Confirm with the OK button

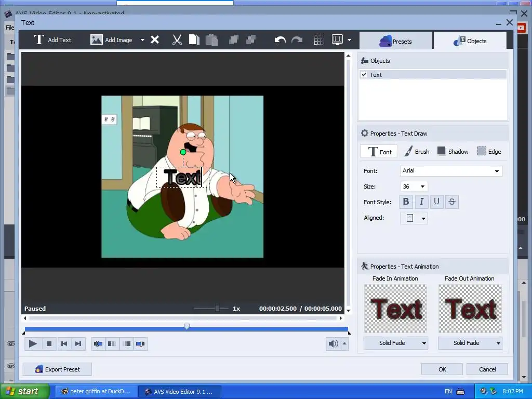point(442,369)
